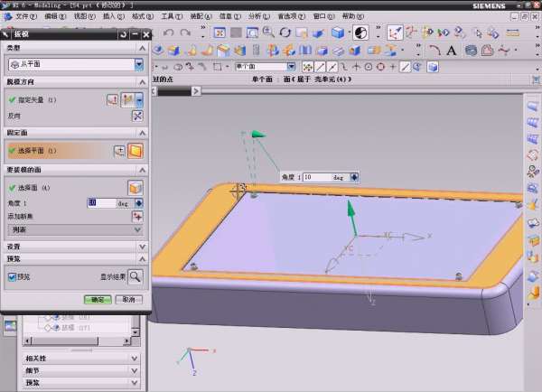
Task: Click the vector constructor icon next to 指定矢量
Action: tap(113, 99)
